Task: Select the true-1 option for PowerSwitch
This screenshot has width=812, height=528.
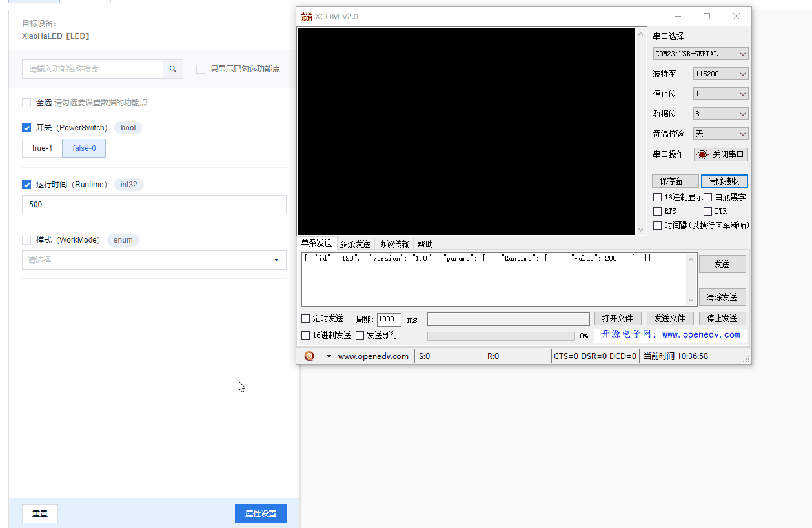Action: pos(42,148)
